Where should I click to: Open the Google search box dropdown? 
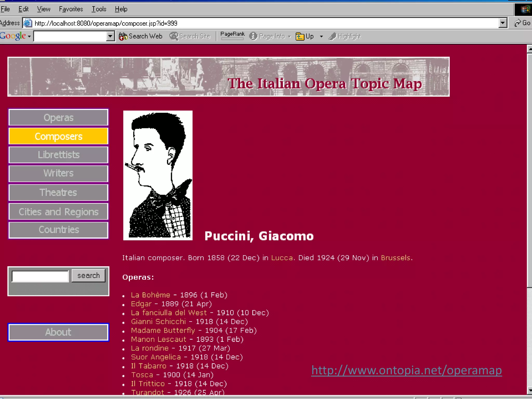[x=111, y=36]
